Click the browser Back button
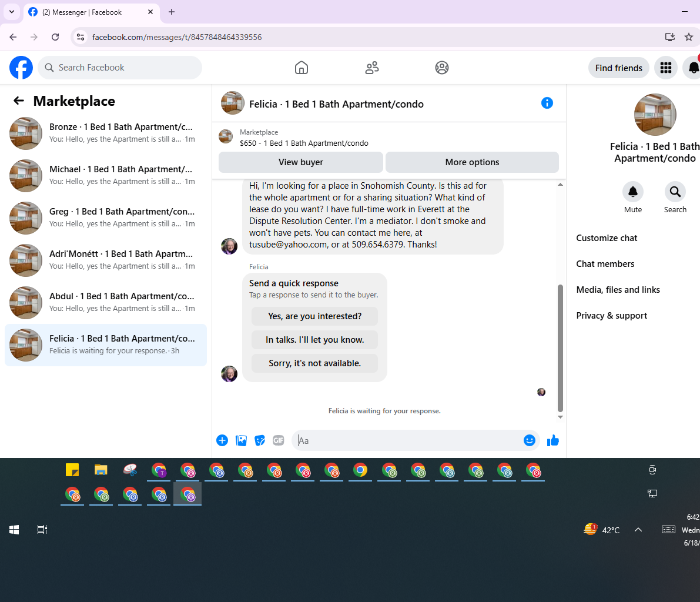Viewport: 700px width, 602px height. [x=13, y=37]
